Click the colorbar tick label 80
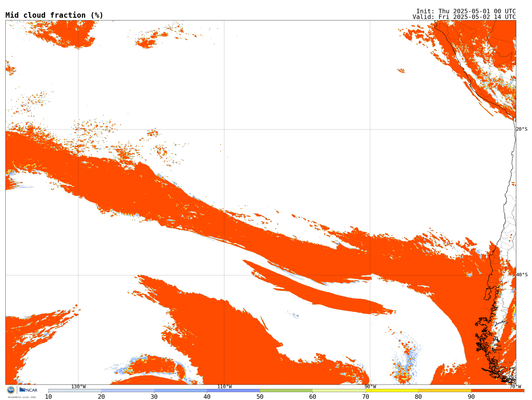Screen dimensions: 532x400 pos(418,397)
